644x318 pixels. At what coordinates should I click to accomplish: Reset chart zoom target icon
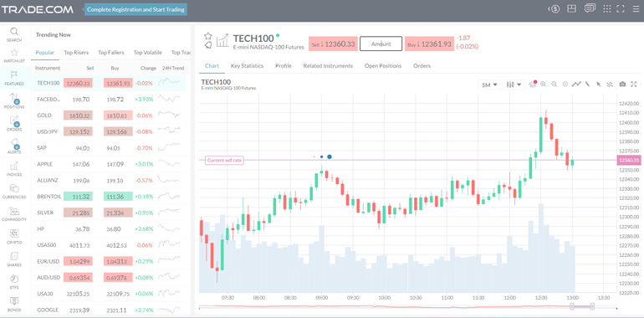pos(565,85)
